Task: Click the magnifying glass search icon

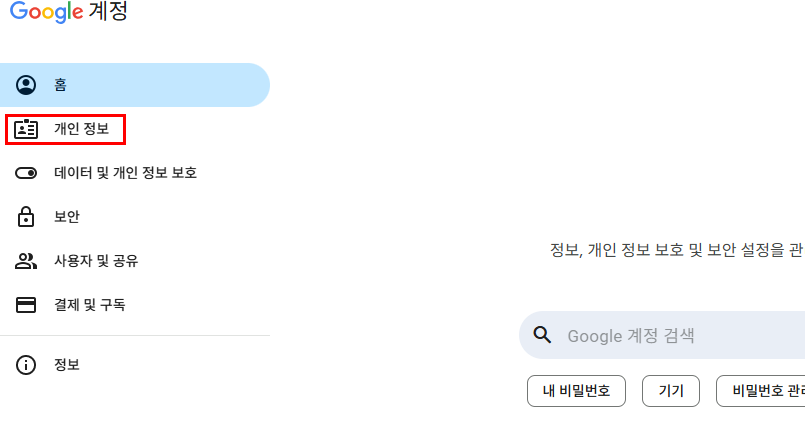Action: coord(543,335)
